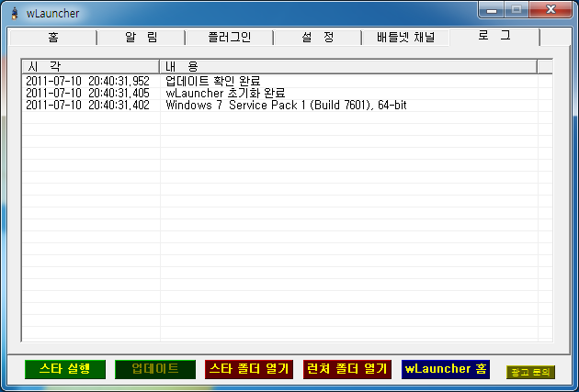Click the 런쳐 폴더 열기 button
The image size is (579, 392).
tap(347, 369)
